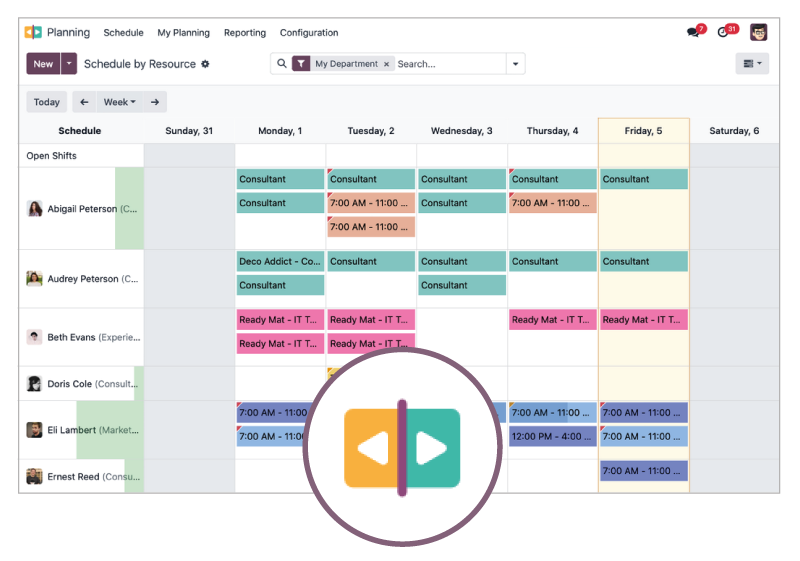This screenshot has height=561, width=800.
Task: Select the Wednesday, 3 column header
Action: point(462,131)
